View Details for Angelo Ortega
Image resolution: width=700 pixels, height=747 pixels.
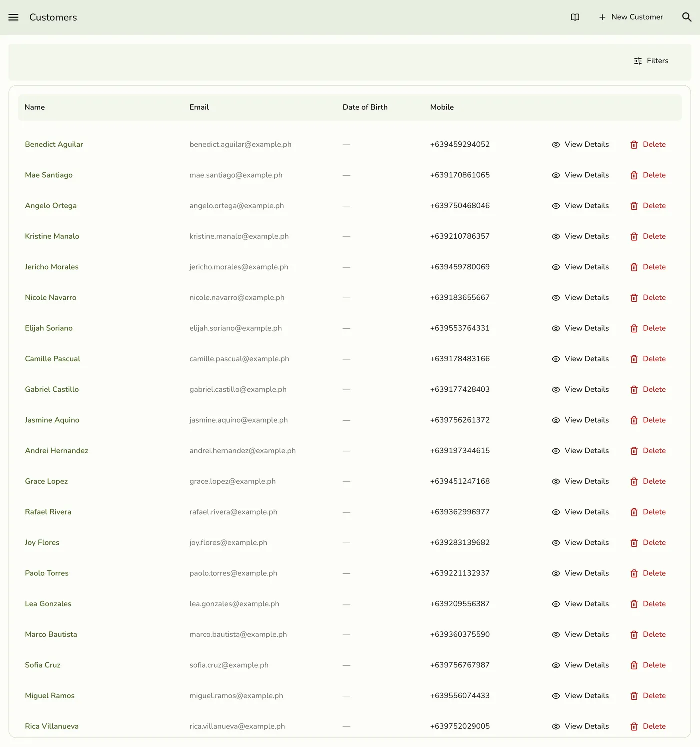click(580, 205)
